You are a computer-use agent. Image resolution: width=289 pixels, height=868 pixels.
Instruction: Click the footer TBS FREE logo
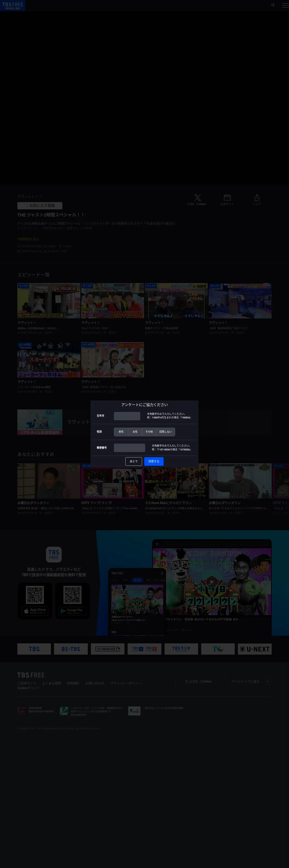(x=31, y=675)
